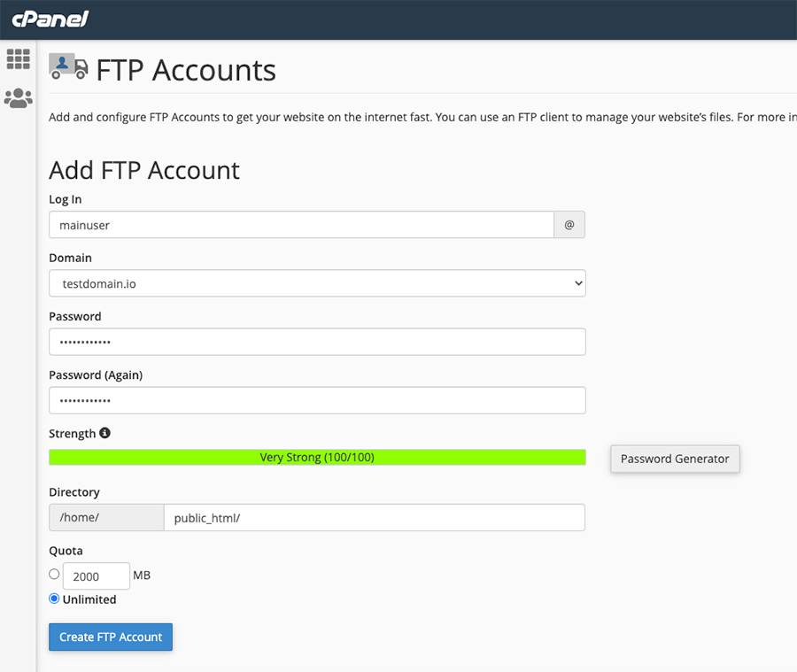Open the Password Generator
The width and height of the screenshot is (797, 672).
[675, 459]
